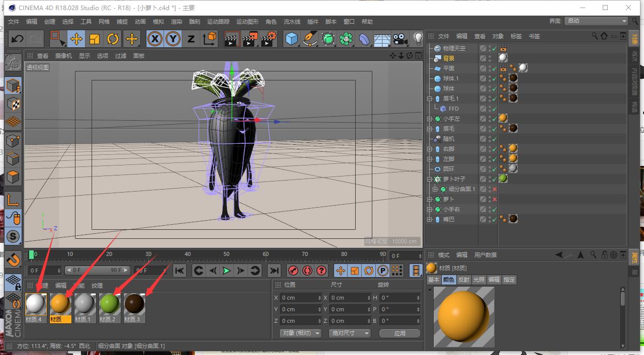Open the 文件 menu in main menu bar

tap(14, 22)
